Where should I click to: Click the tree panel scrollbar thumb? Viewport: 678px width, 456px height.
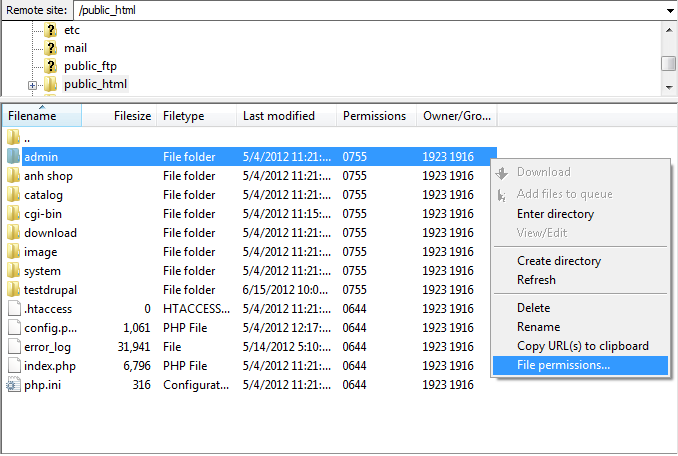tap(669, 63)
